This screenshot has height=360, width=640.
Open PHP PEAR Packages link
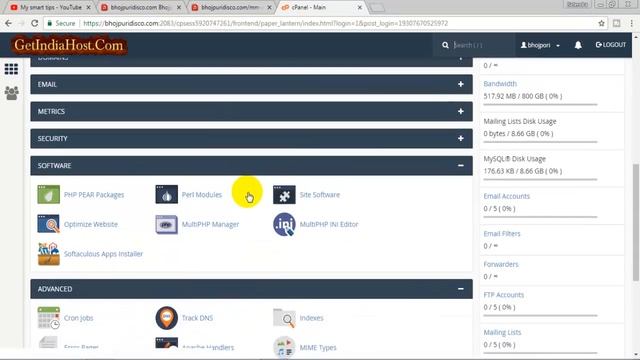pyautogui.click(x=94, y=195)
